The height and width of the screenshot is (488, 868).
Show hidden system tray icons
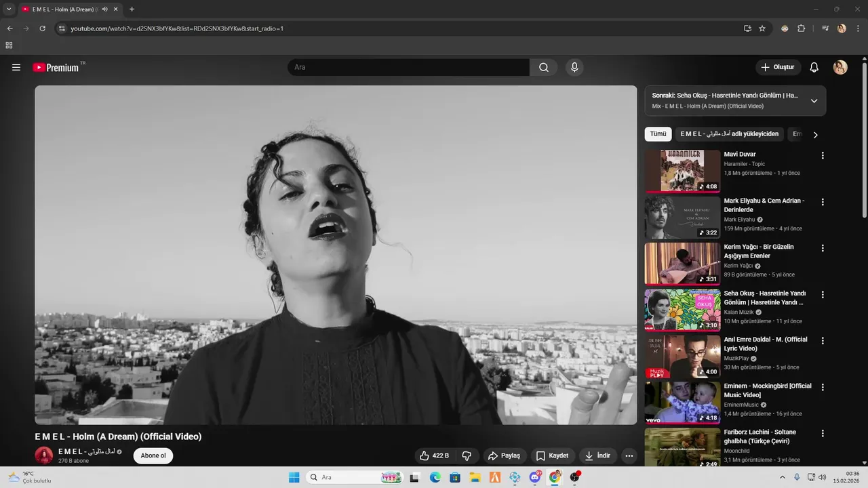click(782, 477)
